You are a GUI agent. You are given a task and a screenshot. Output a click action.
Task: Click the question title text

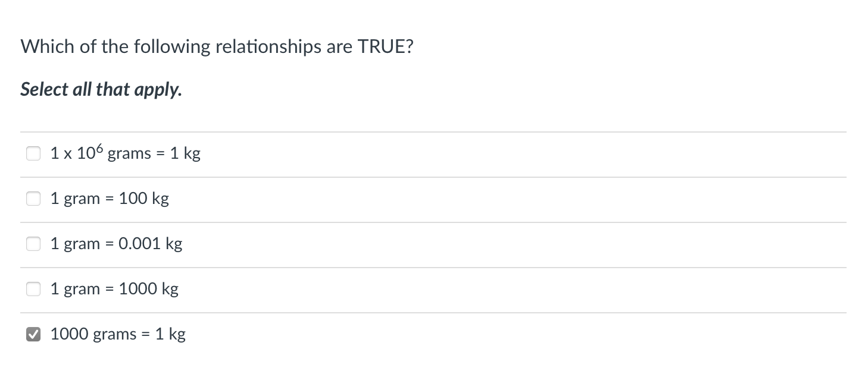pyautogui.click(x=217, y=46)
